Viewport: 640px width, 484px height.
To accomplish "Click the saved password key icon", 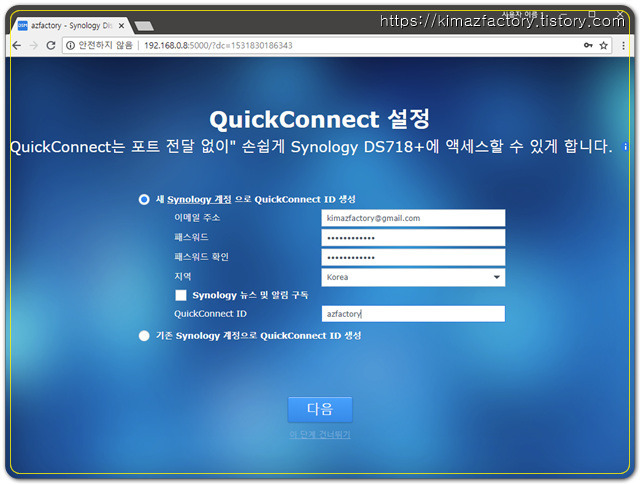I will pos(588,45).
